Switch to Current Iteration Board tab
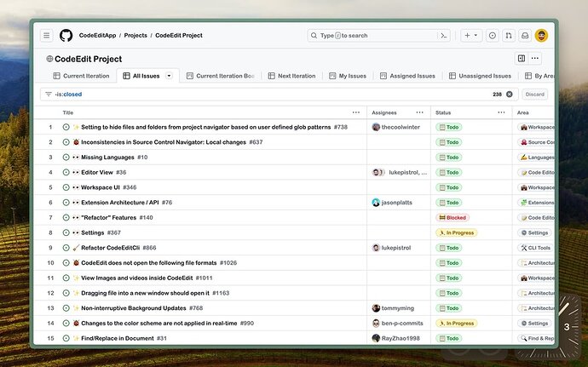588x367 pixels. pyautogui.click(x=221, y=76)
